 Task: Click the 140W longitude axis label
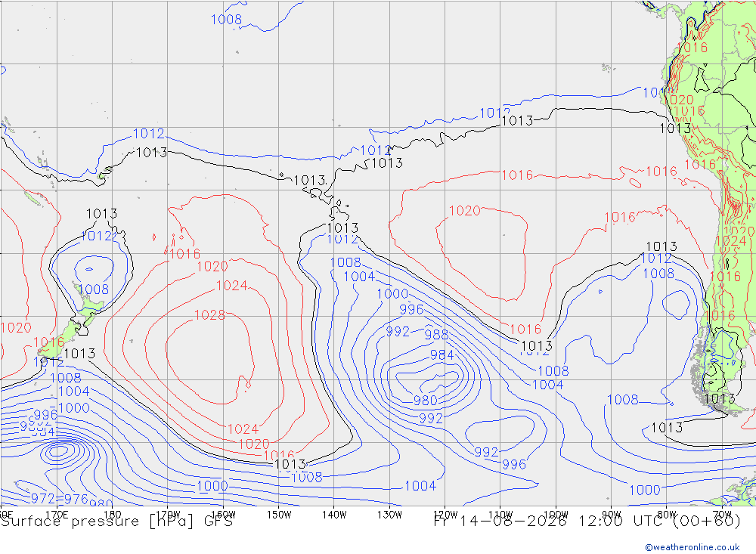pos(334,515)
